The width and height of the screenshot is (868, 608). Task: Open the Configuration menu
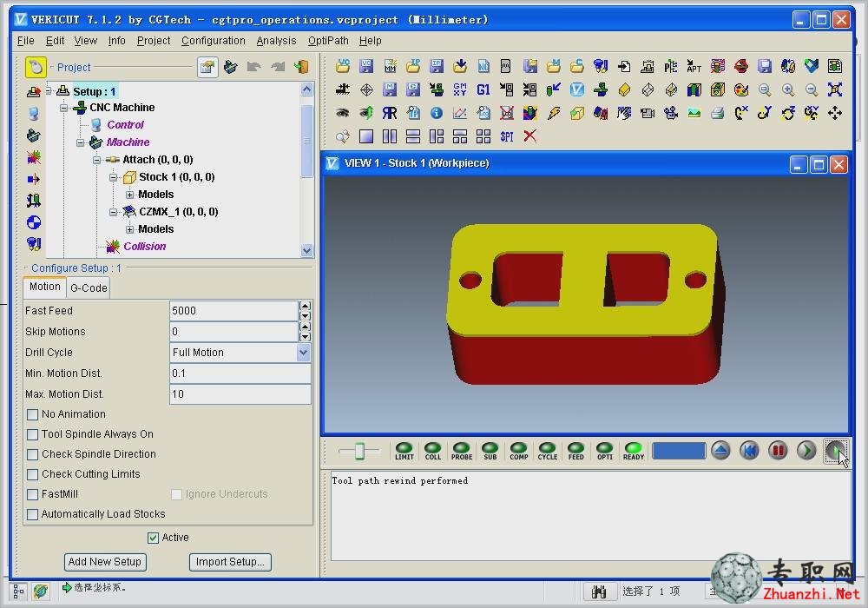214,41
